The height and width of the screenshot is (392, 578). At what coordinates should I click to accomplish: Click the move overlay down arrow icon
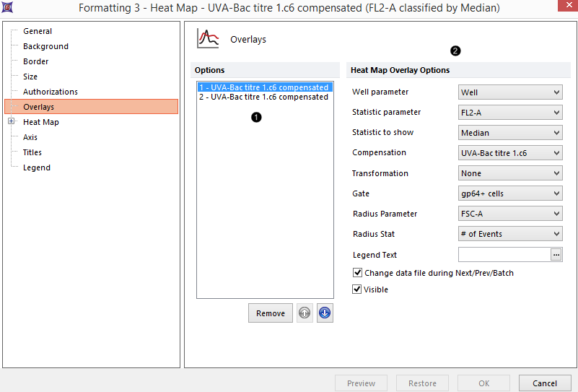[x=325, y=313]
